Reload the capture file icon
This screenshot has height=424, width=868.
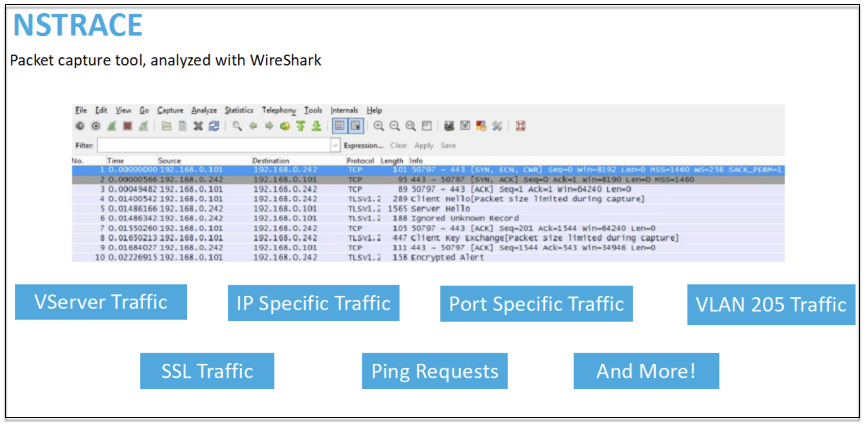[214, 126]
